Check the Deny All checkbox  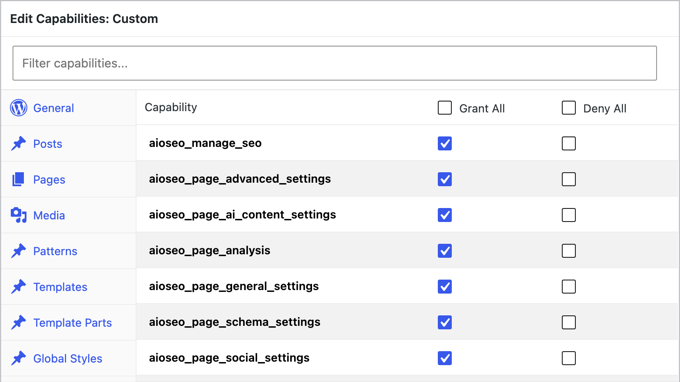(x=569, y=108)
